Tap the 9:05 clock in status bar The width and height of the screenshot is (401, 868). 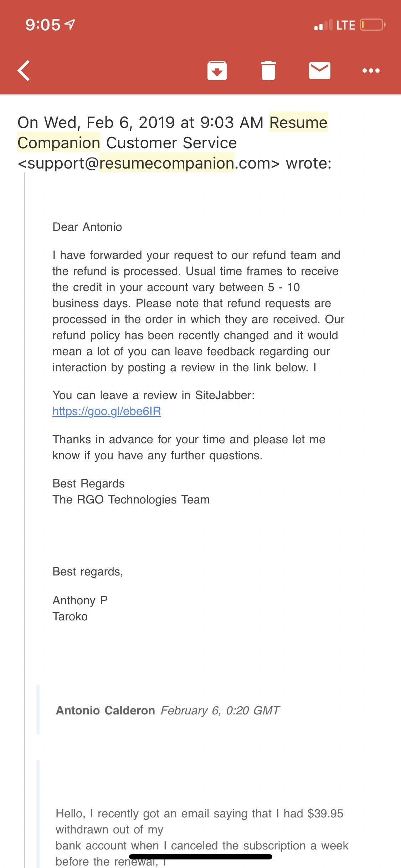coord(43,25)
